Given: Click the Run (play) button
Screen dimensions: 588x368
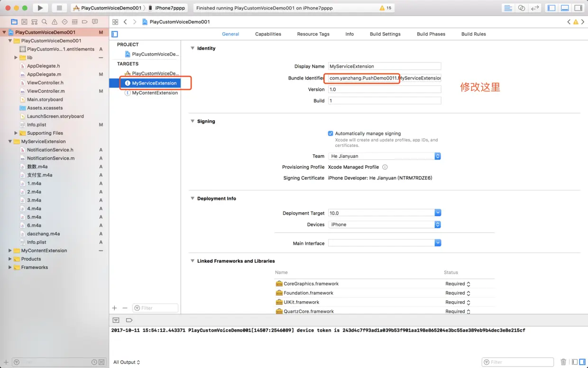Looking at the screenshot, I should pos(40,8).
